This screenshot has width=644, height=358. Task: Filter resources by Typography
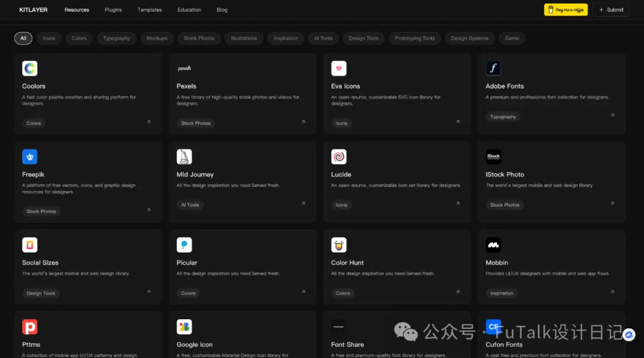117,38
